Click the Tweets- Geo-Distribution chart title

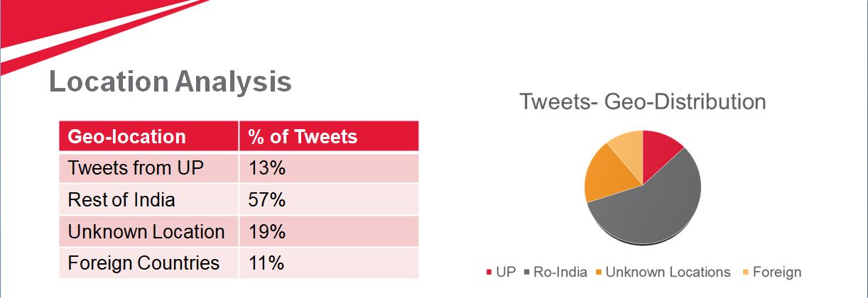pyautogui.click(x=643, y=101)
